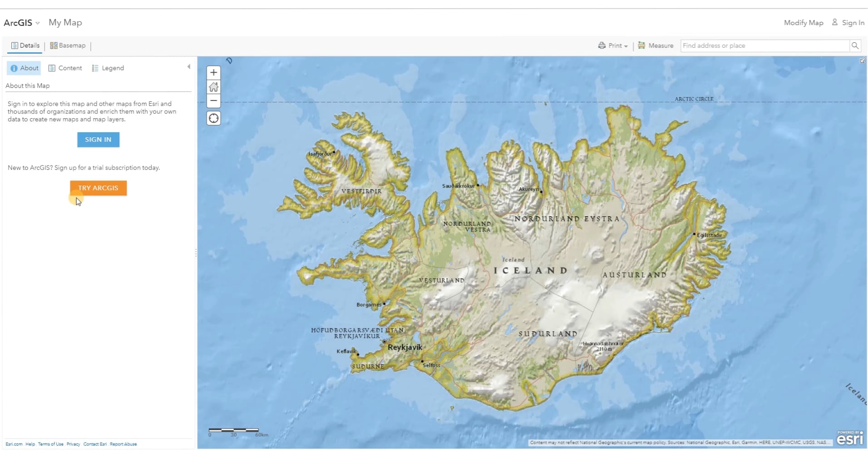Zoom in with the plus button
The height and width of the screenshot is (458, 868).
(x=213, y=73)
